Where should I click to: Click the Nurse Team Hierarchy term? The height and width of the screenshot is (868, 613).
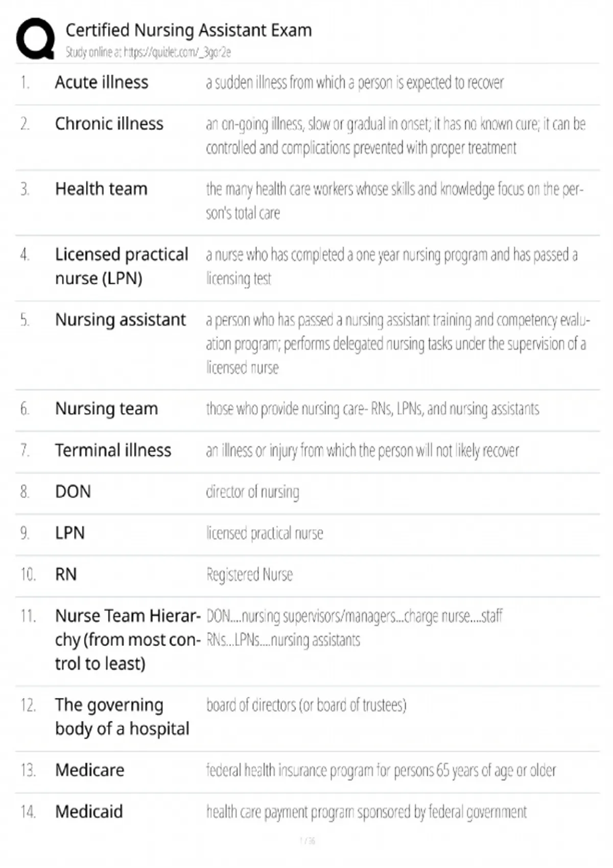click(x=128, y=640)
